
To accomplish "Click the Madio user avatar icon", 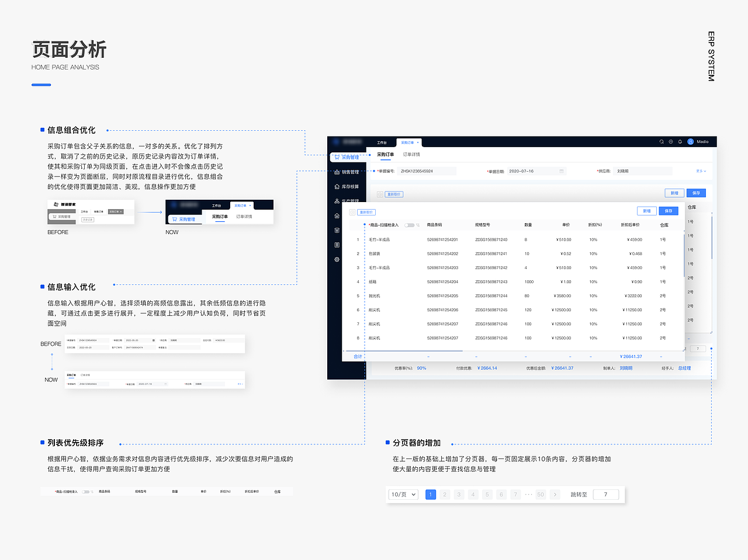I will [x=691, y=141].
